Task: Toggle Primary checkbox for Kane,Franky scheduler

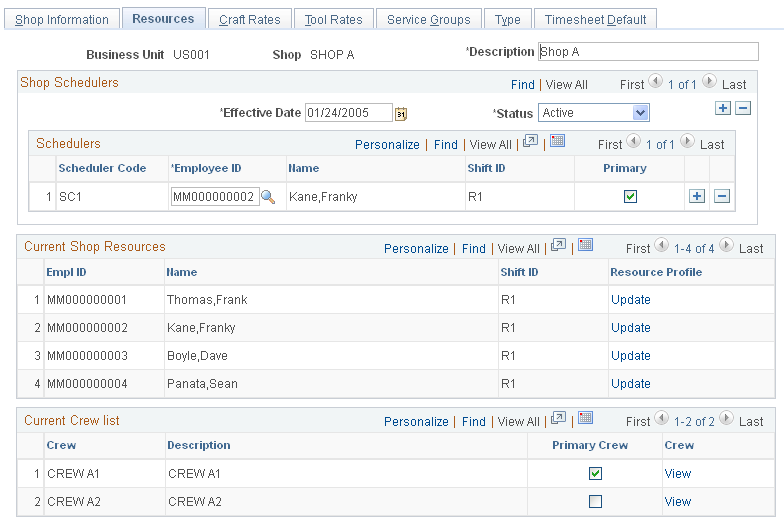Action: [630, 196]
